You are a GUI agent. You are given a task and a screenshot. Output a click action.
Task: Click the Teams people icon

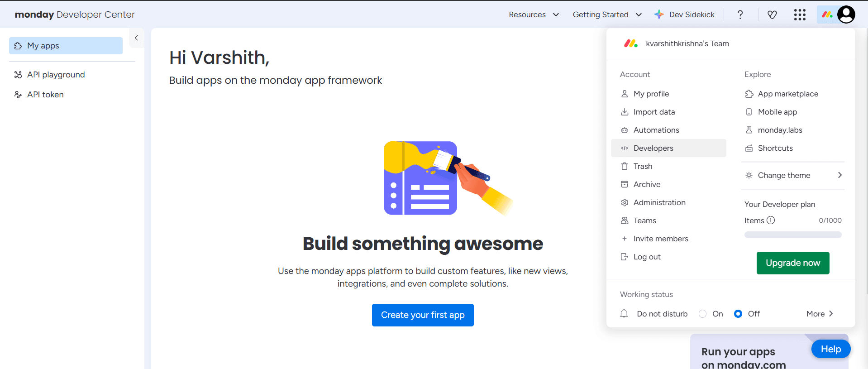point(625,220)
